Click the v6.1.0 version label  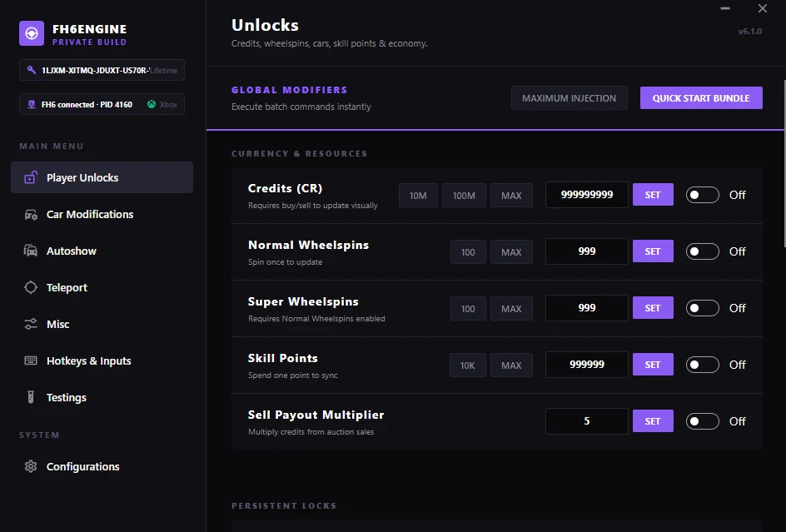coord(750,31)
